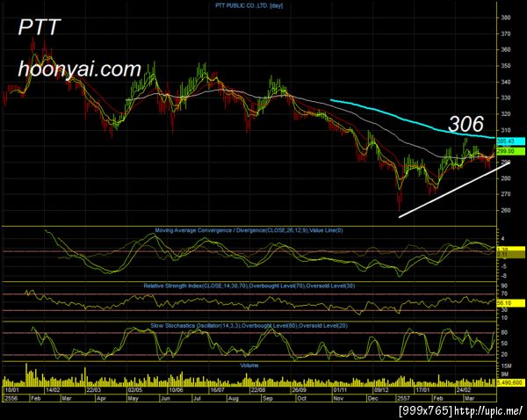The image size is (527, 420).
Task: Click the 2557 year label
Action: pos(404,399)
